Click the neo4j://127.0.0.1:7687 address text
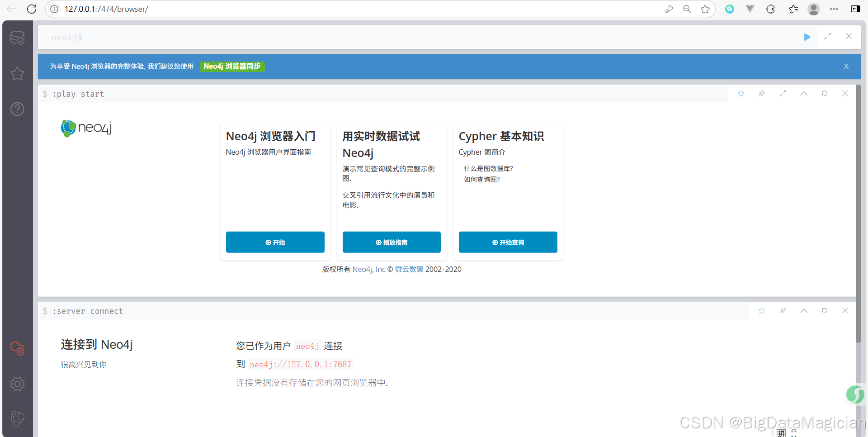Screen dimensions: 868x437 [x=300, y=364]
